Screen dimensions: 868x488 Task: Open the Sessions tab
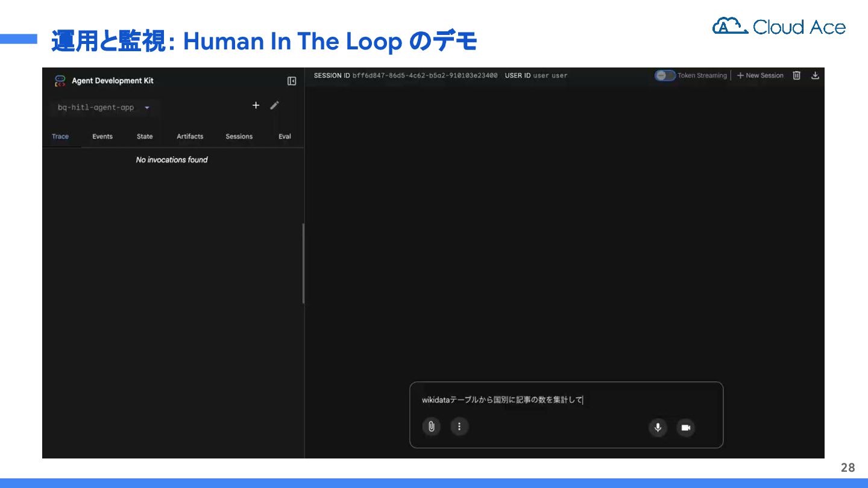click(239, 137)
